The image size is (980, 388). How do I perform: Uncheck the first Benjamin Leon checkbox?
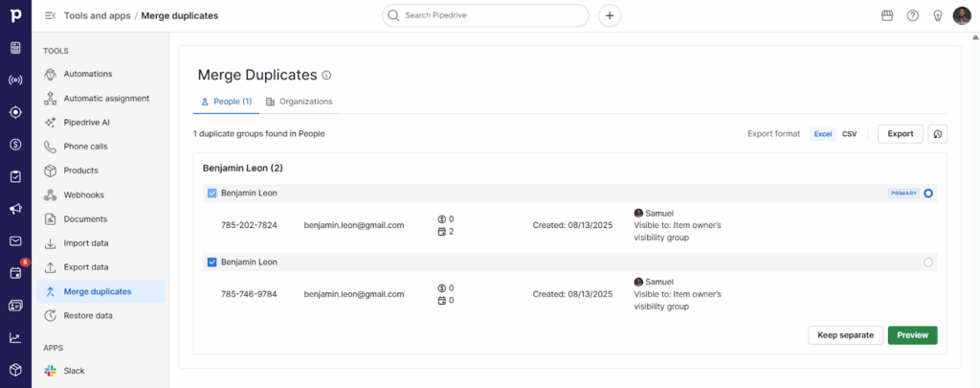pyautogui.click(x=212, y=194)
